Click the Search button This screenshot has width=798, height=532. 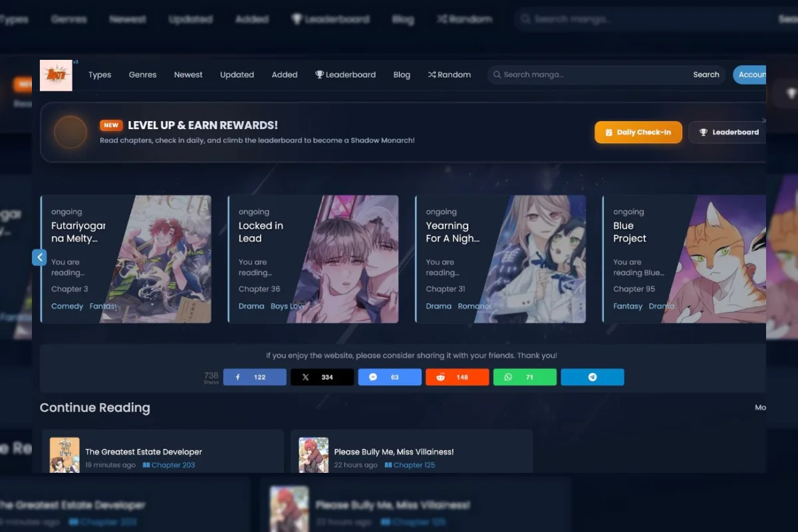coord(706,74)
